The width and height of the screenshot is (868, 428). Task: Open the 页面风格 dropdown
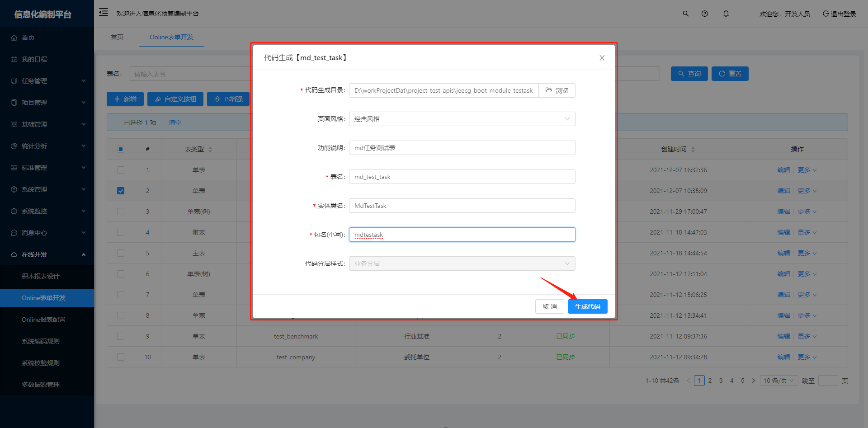click(x=462, y=119)
